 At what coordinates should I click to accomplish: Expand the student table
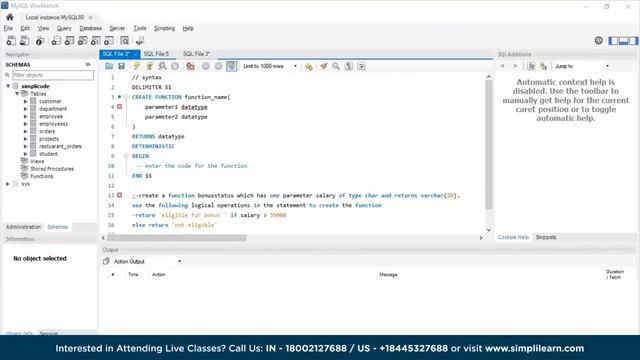pyautogui.click(x=25, y=154)
